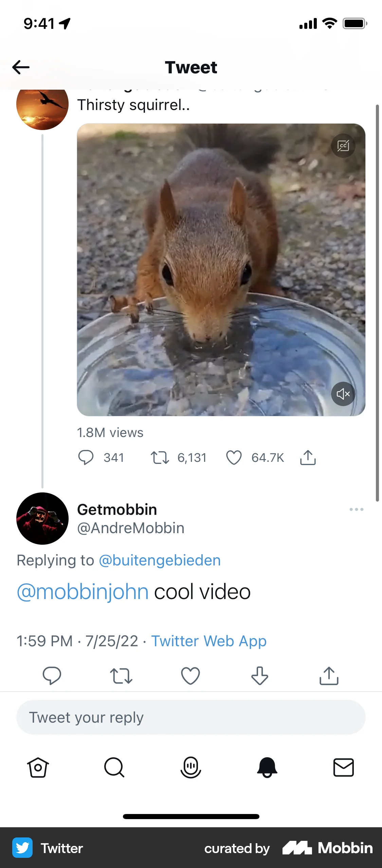
Task: Open the three-dot menu on Getmobbin reply
Action: (356, 509)
